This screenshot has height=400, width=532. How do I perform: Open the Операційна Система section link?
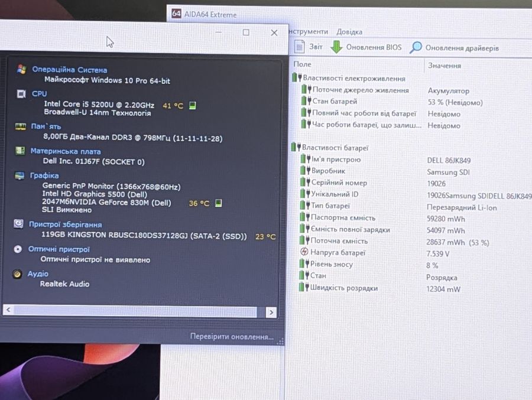coord(70,70)
